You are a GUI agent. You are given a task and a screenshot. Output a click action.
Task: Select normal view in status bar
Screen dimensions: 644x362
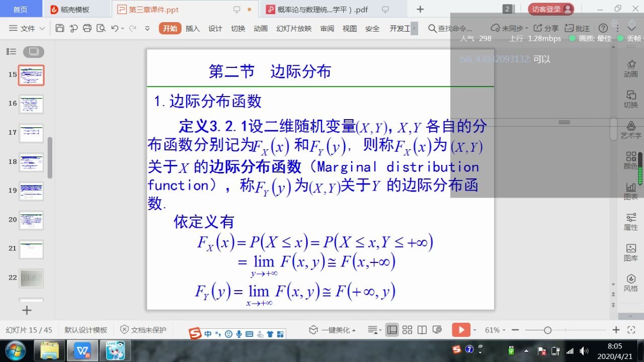(392, 330)
